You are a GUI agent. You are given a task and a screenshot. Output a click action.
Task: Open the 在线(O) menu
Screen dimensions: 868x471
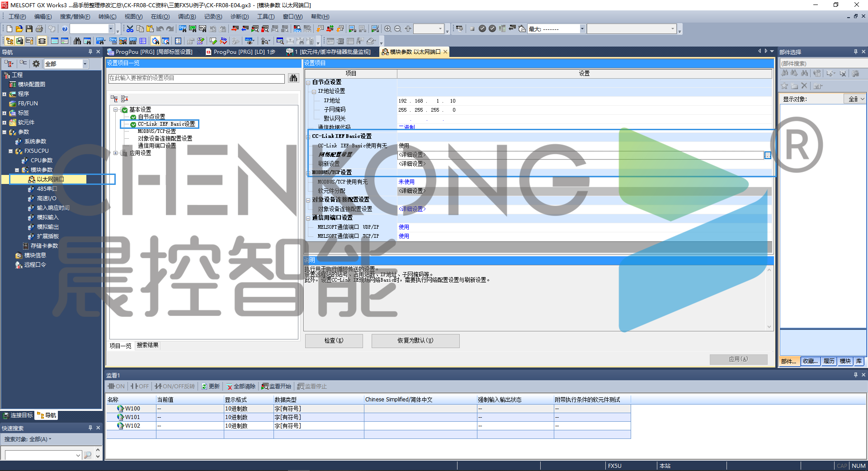click(160, 17)
